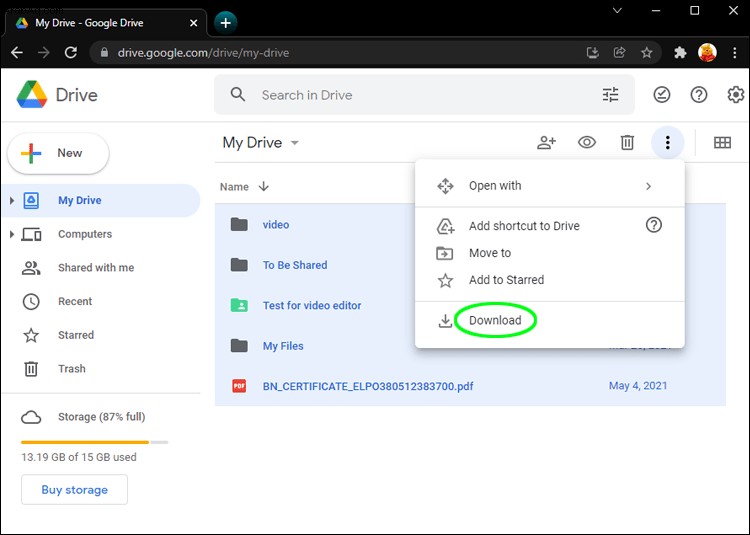Click the trash can remove icon in toolbar
The height and width of the screenshot is (535, 750).
pos(627,142)
